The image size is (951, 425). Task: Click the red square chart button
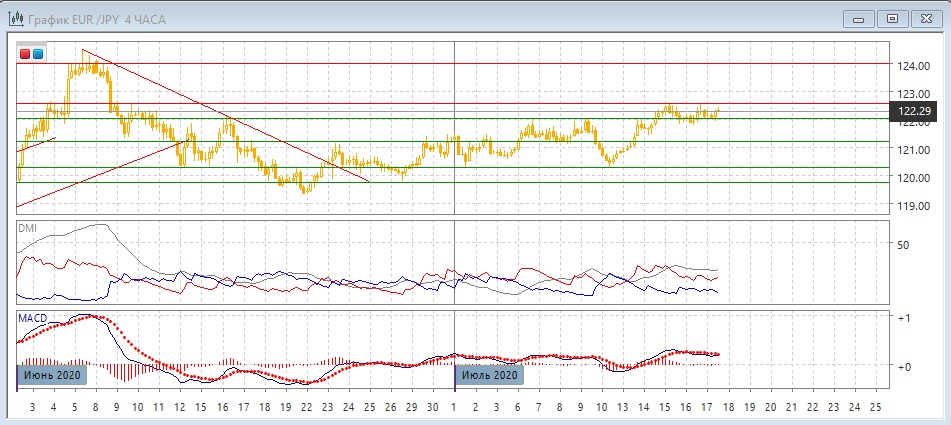[25, 53]
